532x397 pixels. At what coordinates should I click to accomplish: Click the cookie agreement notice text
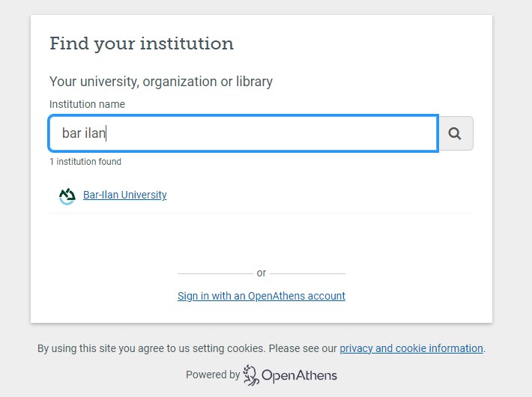point(187,348)
